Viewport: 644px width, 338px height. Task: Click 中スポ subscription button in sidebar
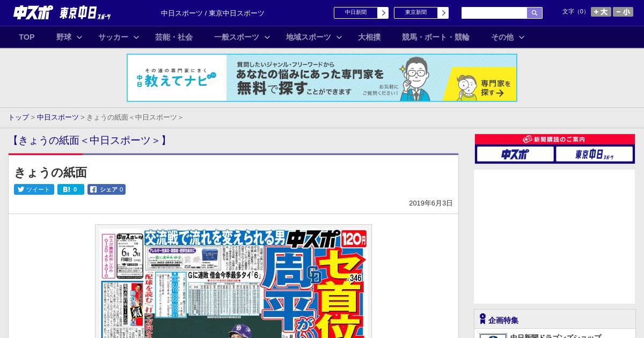(515, 155)
